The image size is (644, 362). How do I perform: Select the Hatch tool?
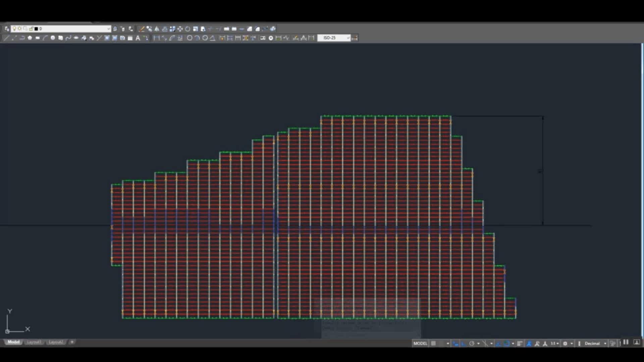[107, 38]
